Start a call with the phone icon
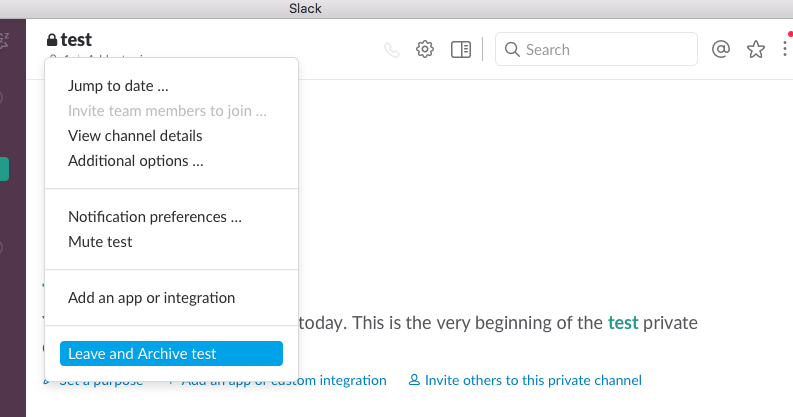 [393, 49]
